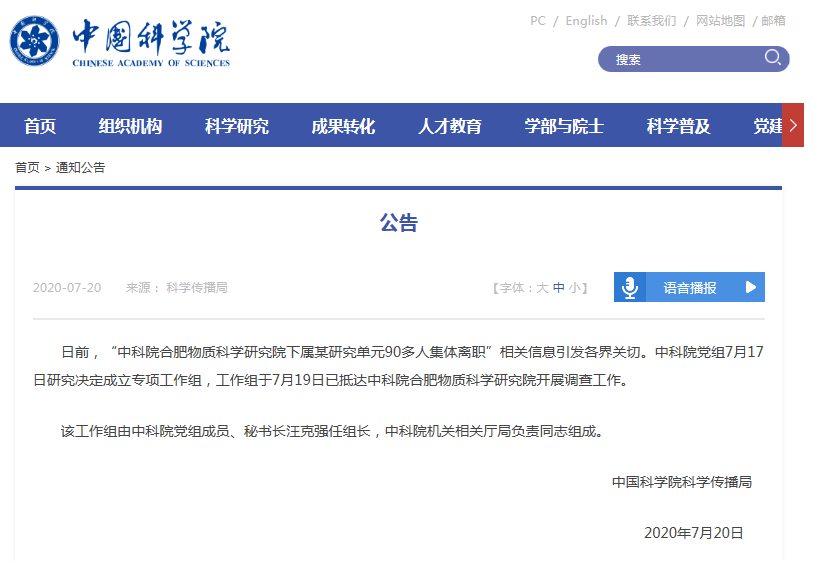Click the magnifier search icon

click(x=772, y=57)
